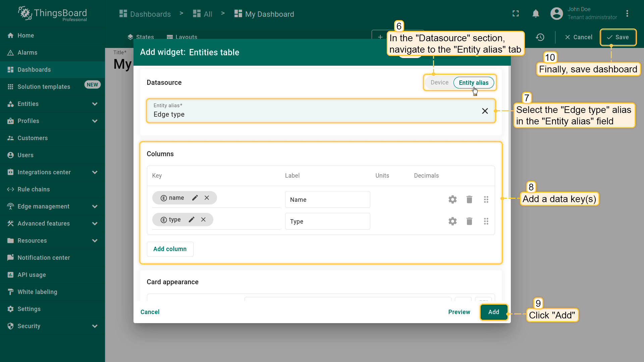Open settings gear for name column
644x362 pixels.
[452, 200]
